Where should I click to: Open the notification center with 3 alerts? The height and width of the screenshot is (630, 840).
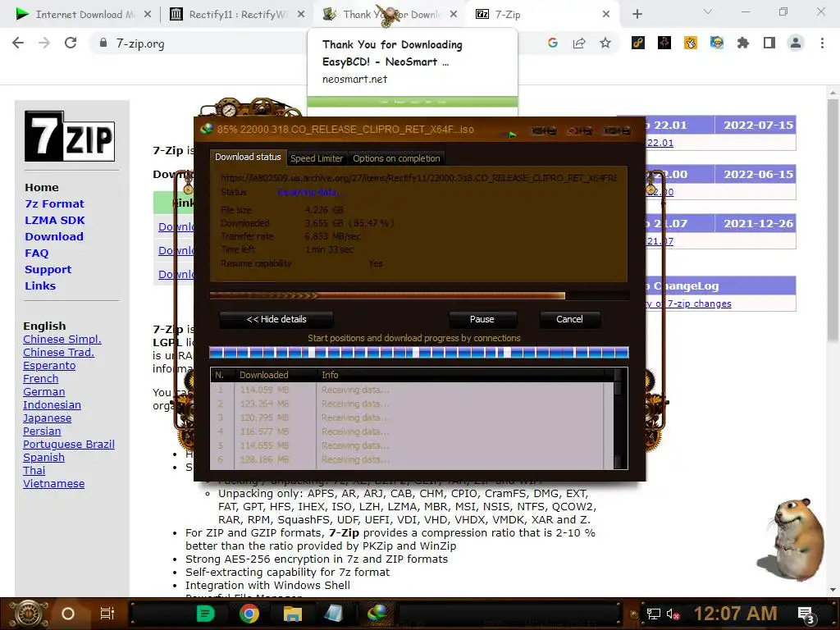[806, 614]
